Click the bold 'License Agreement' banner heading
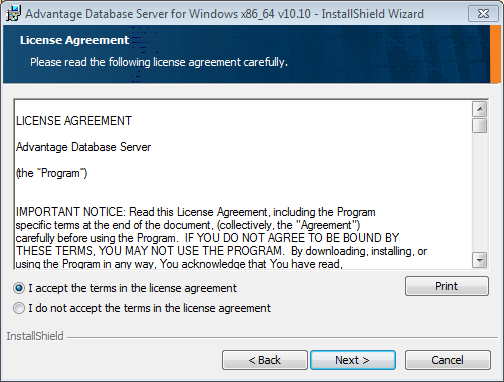 click(x=74, y=40)
